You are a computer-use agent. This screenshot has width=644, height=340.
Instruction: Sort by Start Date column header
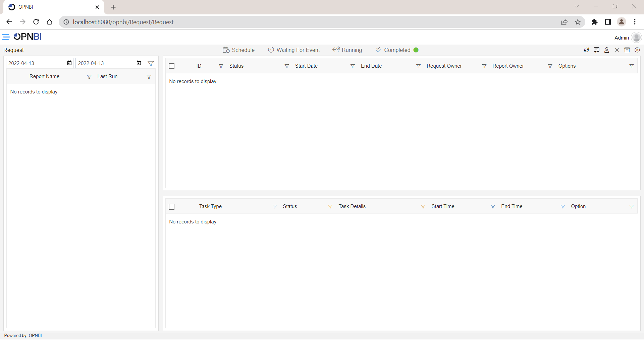[x=306, y=66]
